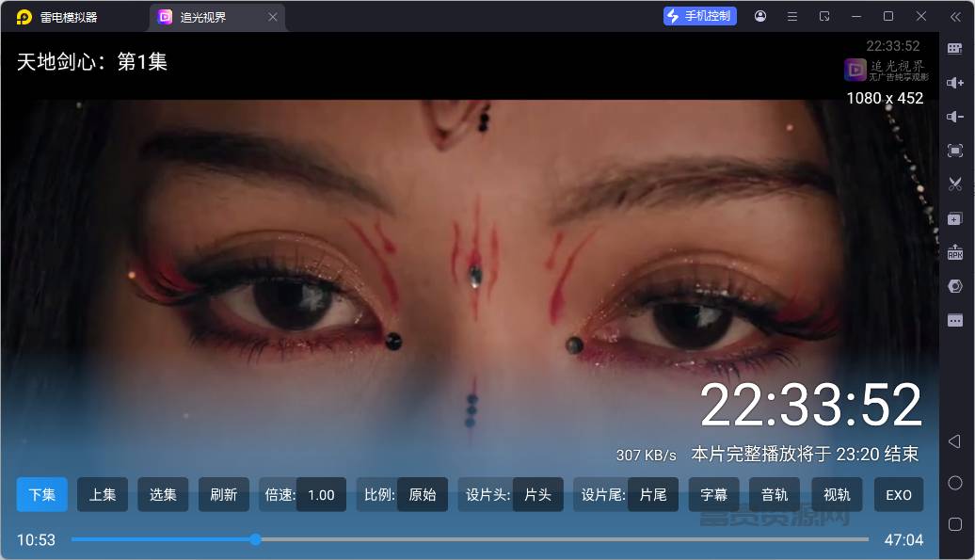975x560 pixels.
Task: Close the emulator window
Action: point(921,16)
